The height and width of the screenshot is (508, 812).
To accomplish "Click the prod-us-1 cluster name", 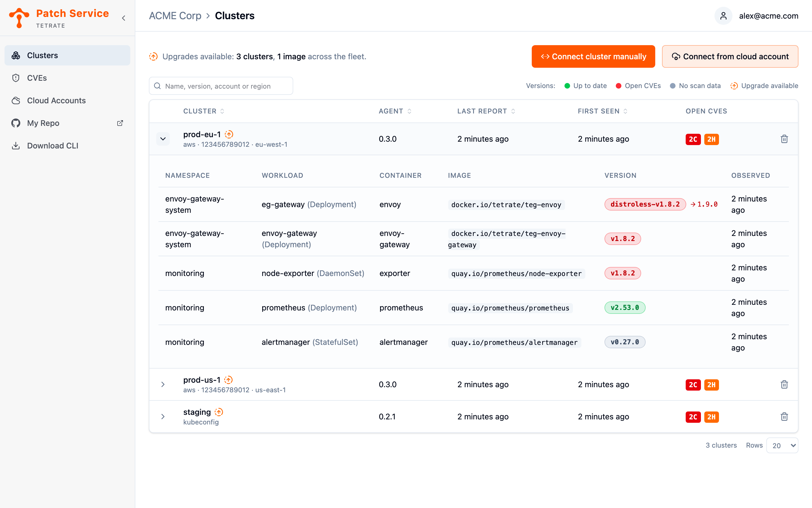I will pos(202,380).
